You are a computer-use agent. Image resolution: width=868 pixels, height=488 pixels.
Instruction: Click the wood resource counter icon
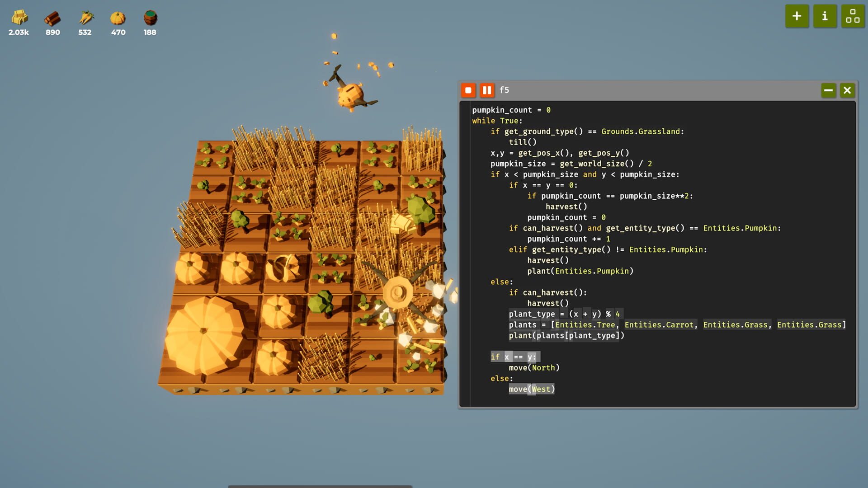coord(52,17)
